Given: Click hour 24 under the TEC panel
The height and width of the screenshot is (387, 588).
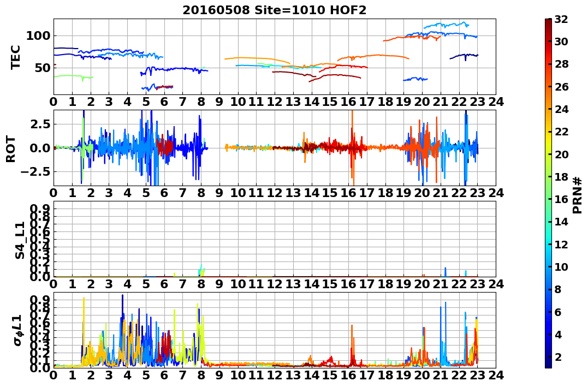Looking at the screenshot, I should tap(496, 102).
